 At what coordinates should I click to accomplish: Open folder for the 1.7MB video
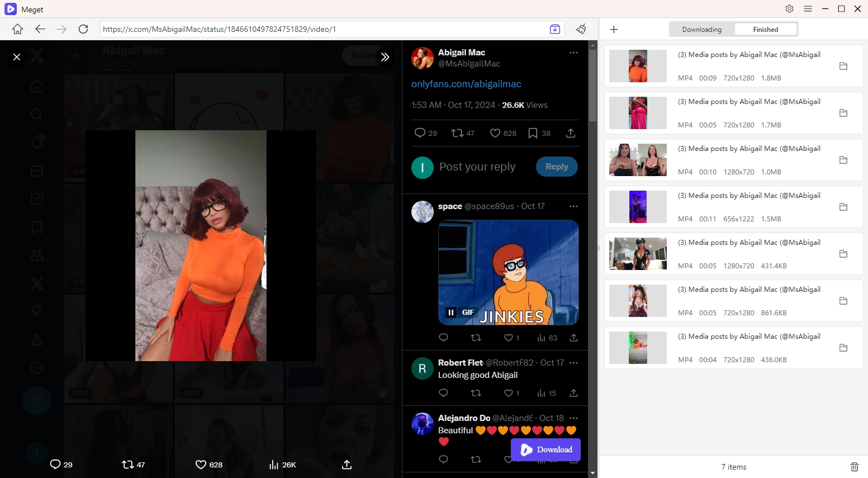click(843, 113)
